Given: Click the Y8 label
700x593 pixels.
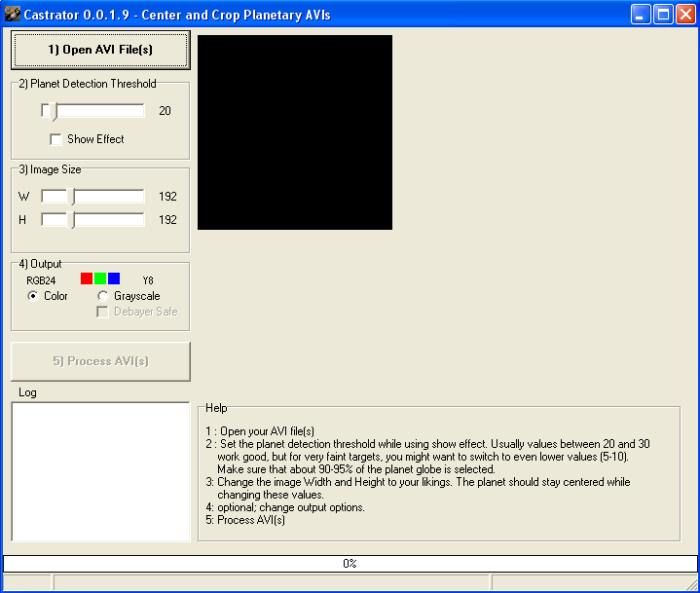Looking at the screenshot, I should [x=148, y=280].
